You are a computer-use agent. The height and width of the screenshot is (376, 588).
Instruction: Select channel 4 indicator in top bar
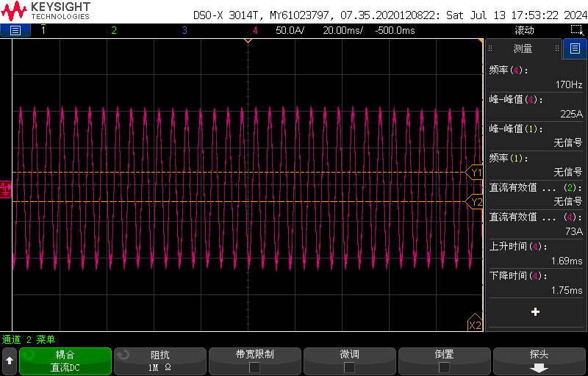255,30
